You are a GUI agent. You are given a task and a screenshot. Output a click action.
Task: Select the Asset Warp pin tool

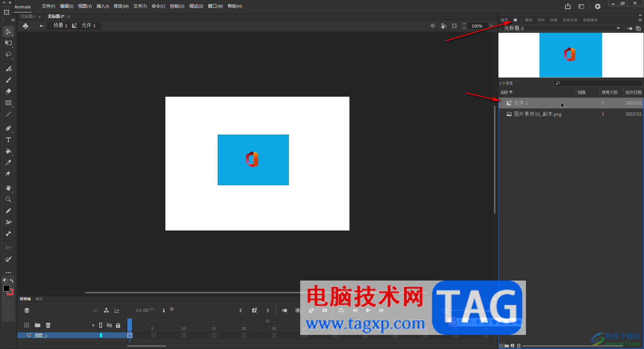[8, 174]
